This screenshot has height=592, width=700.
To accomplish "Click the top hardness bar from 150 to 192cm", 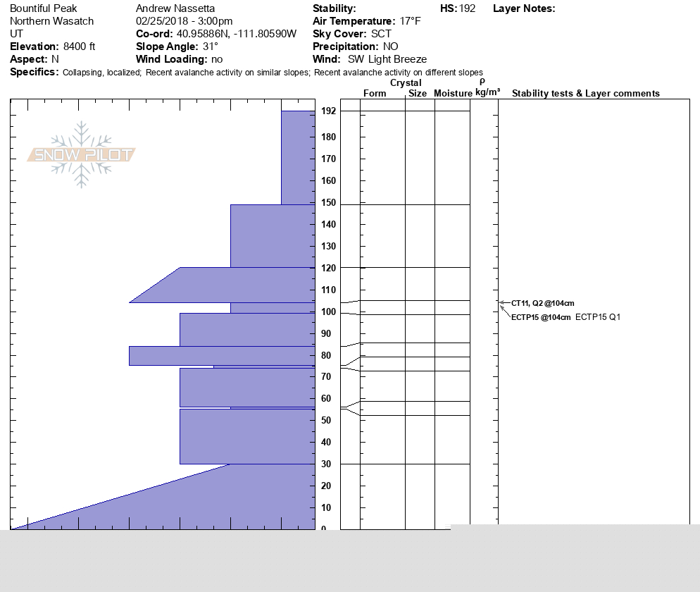I will 298,158.
